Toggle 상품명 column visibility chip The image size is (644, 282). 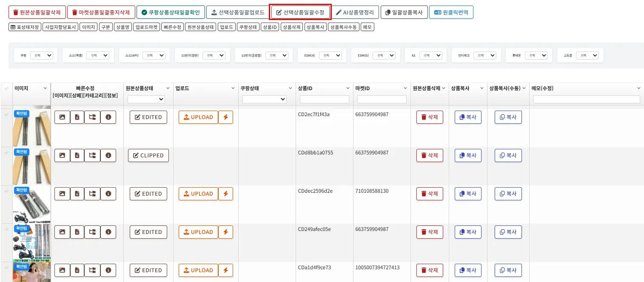[123, 27]
